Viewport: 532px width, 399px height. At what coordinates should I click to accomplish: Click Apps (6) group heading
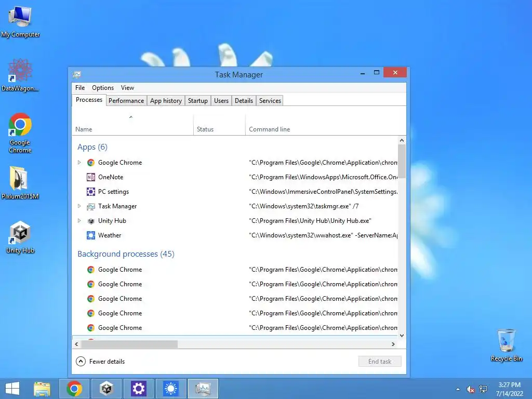click(x=92, y=147)
